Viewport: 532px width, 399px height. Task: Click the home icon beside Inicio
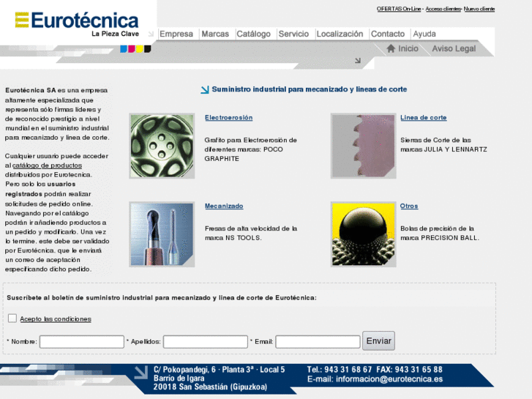click(391, 48)
